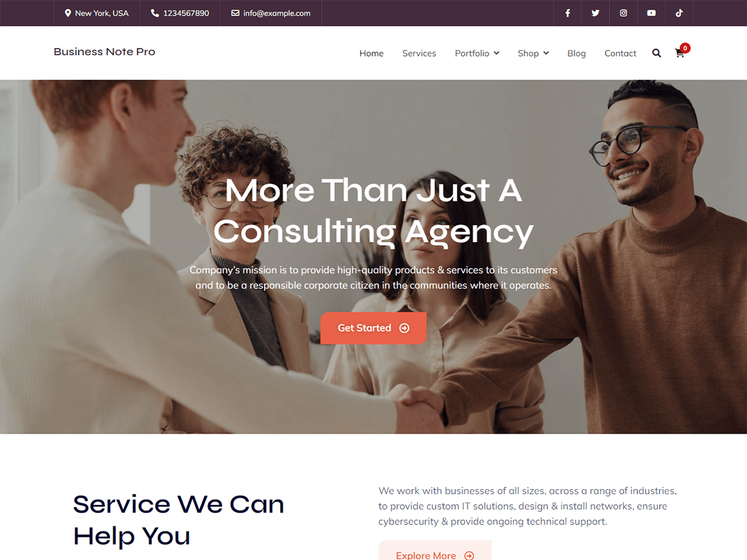Viewport: 747px width, 560px height.
Task: Click the phone handset icon
Action: click(x=154, y=13)
